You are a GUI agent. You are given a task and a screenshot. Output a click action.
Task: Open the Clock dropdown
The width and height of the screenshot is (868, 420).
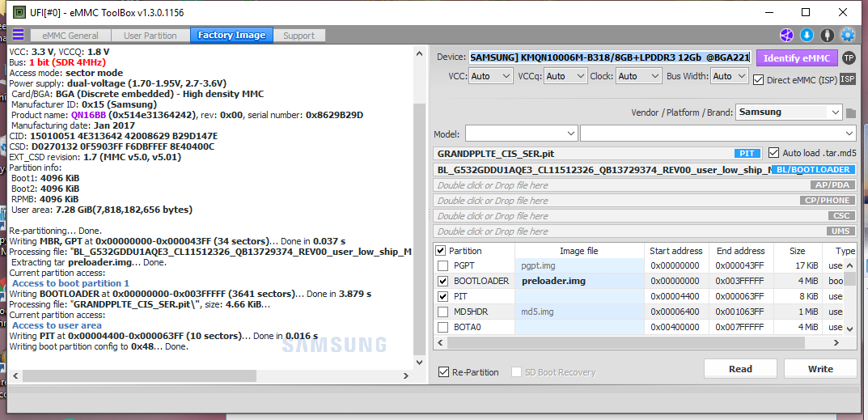(639, 76)
